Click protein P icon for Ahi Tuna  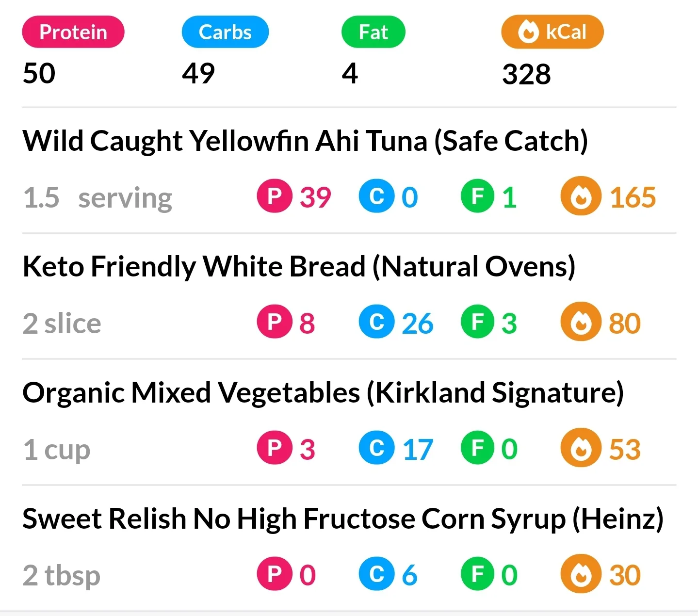point(275,196)
